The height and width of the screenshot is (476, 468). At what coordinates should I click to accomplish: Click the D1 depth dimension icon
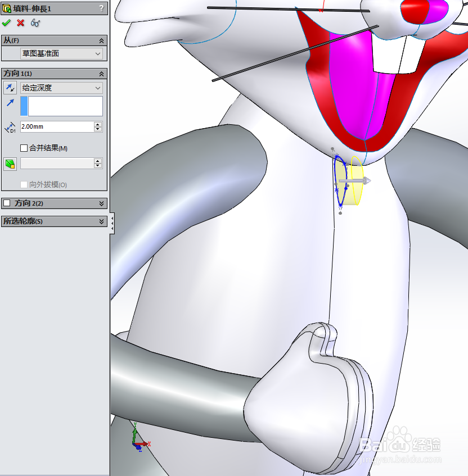(x=10, y=127)
